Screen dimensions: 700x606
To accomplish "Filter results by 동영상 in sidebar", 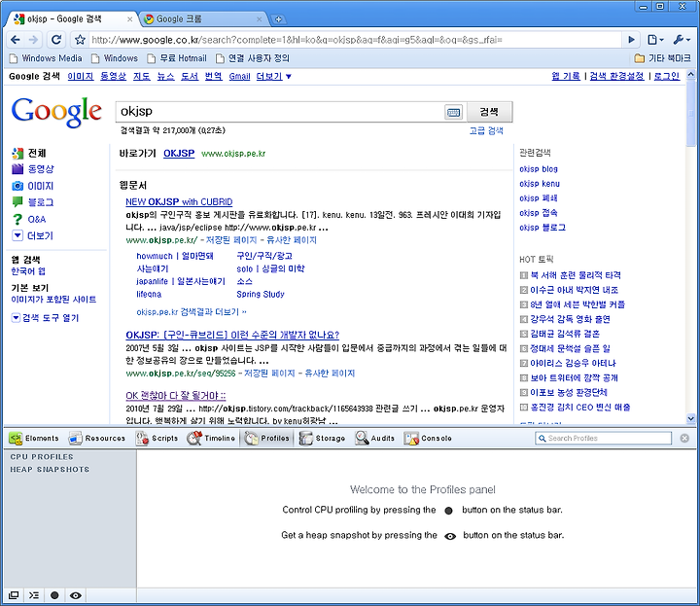I will coord(41,169).
